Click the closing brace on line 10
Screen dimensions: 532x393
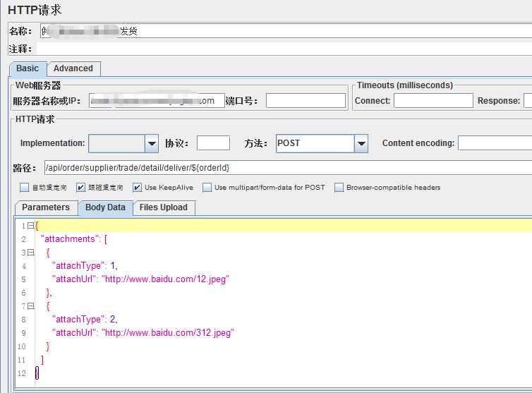click(48, 346)
